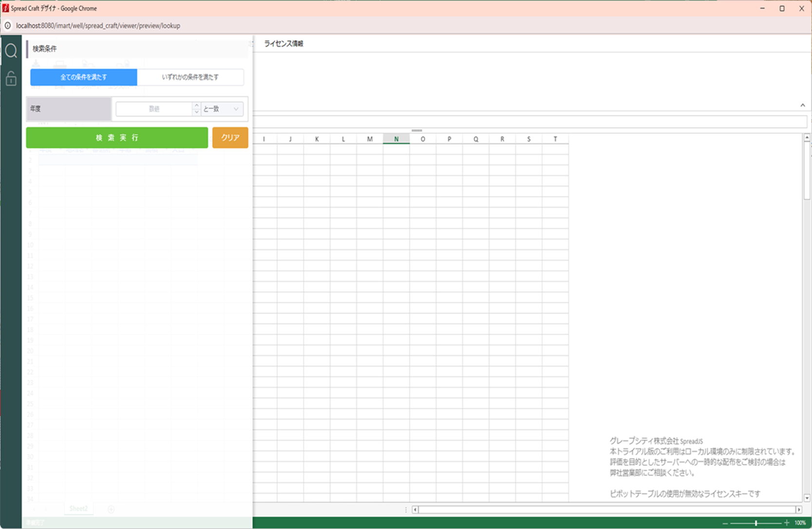Open the と一致 comparison dropdown
The image size is (812, 529).
[x=222, y=109]
